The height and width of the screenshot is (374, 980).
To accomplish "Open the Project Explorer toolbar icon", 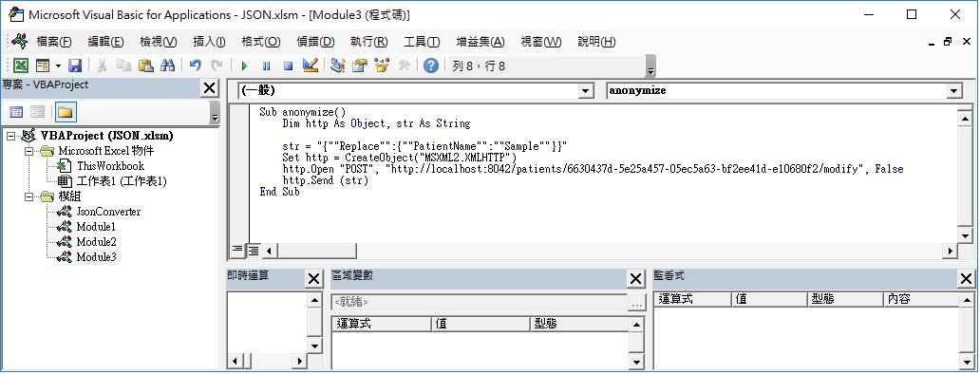I will (338, 65).
